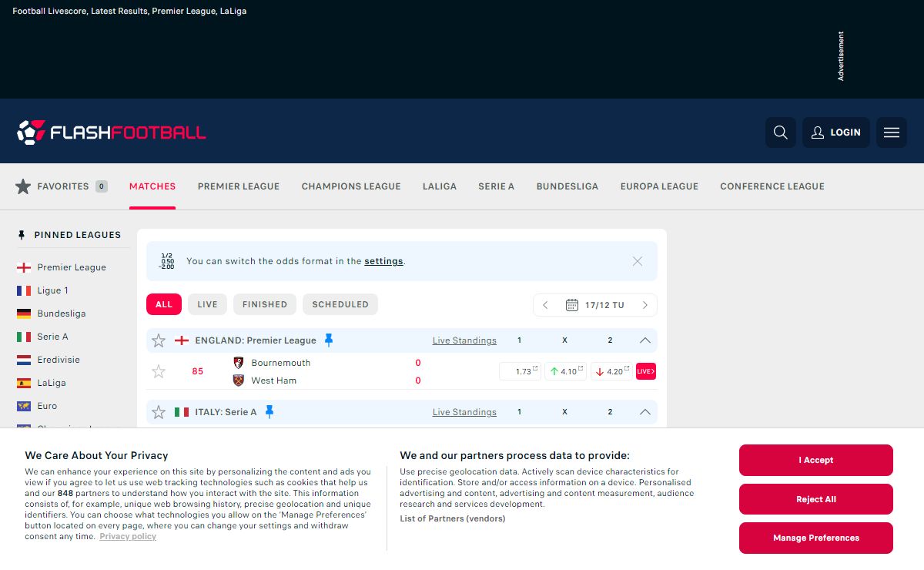Go to next day arrow
This screenshot has height=570, width=924.
coord(645,305)
